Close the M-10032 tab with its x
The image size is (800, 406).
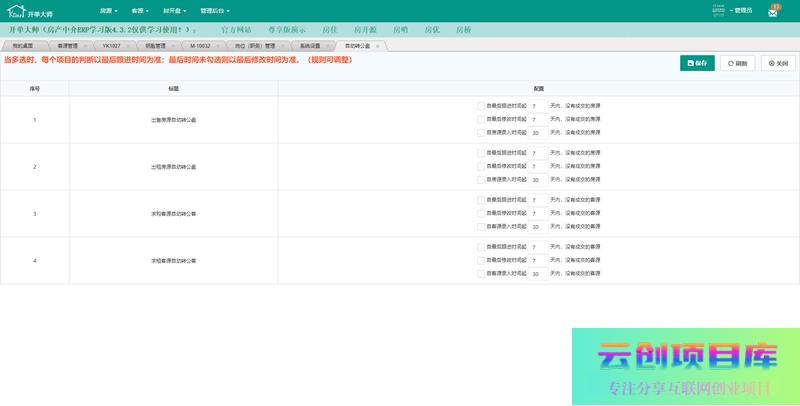pos(220,46)
